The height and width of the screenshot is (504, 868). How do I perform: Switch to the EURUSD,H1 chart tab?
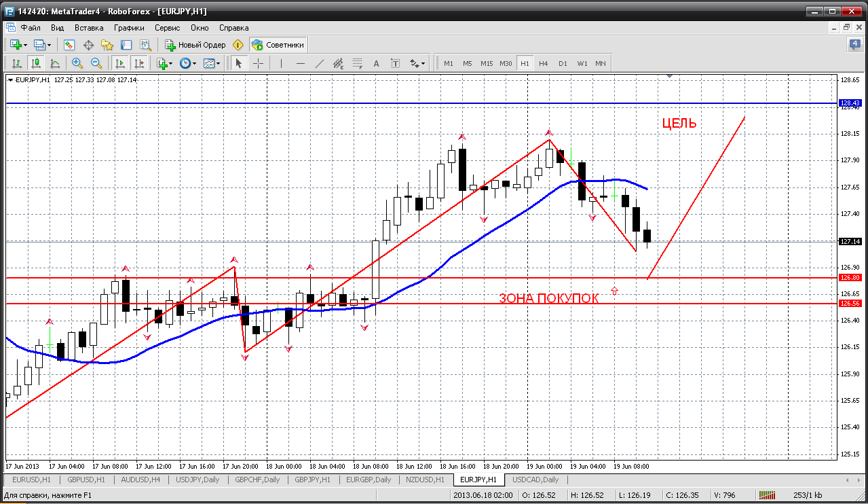(x=31, y=480)
